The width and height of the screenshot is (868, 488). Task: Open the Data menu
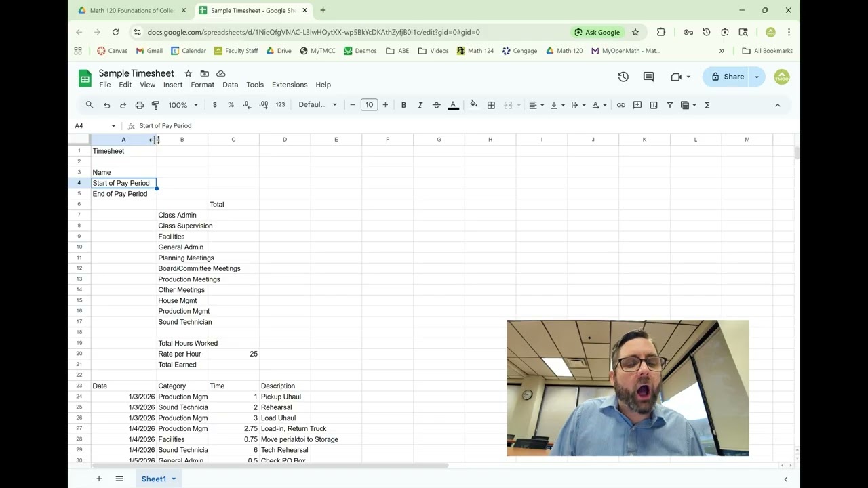click(x=231, y=85)
